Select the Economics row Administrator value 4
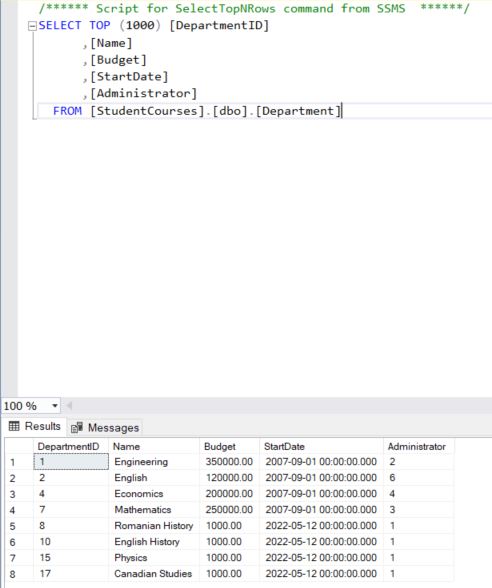This screenshot has width=492, height=588. click(418, 494)
